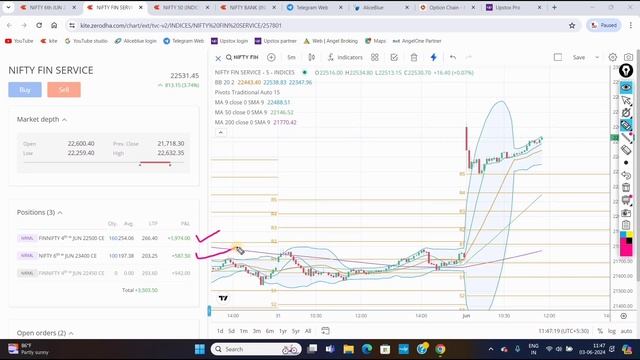640x360 pixels.
Task: Click the clipboard icon on annotation toolbar
Action: coord(626,225)
